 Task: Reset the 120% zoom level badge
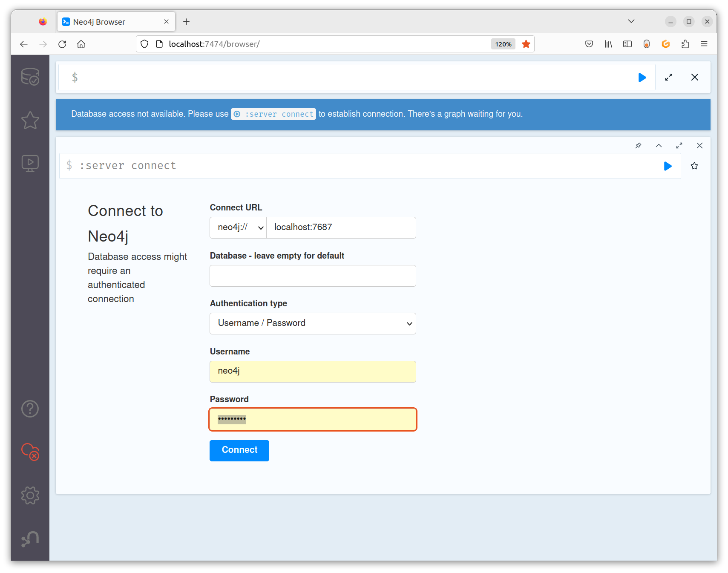click(503, 44)
